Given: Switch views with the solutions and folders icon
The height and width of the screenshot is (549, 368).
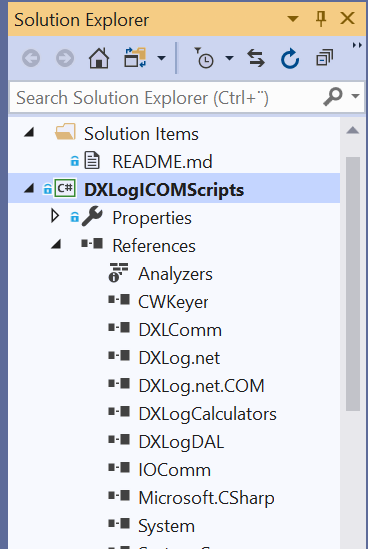Looking at the screenshot, I should pyautogui.click(x=135, y=58).
